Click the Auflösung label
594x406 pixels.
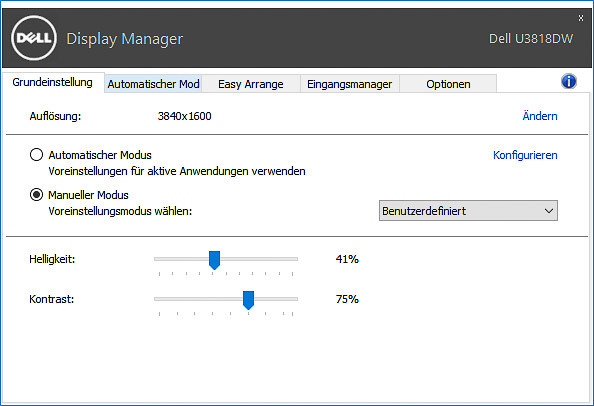(x=55, y=116)
